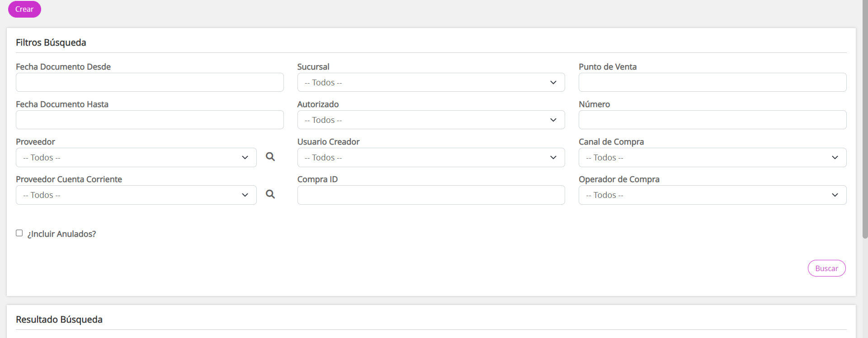Viewport: 868px width, 338px height.
Task: Open the Proveedor dropdown list
Action: 136,157
